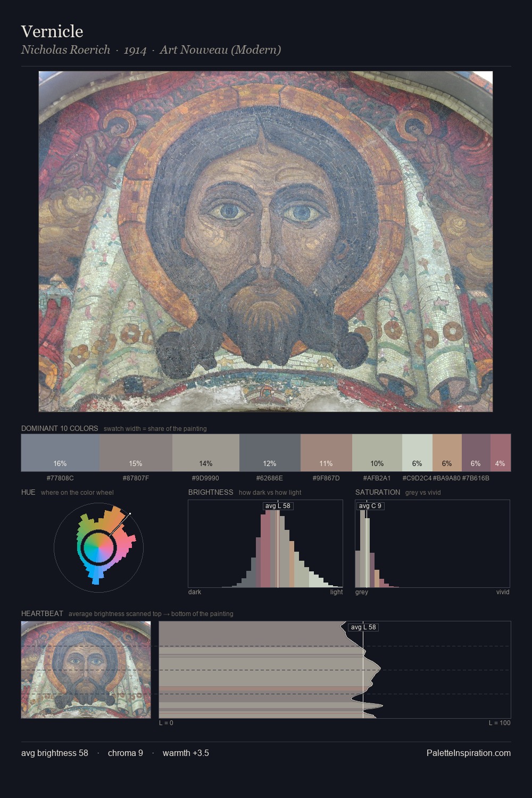
Task: Click the Vernicle title text
Action: pyautogui.click(x=52, y=31)
